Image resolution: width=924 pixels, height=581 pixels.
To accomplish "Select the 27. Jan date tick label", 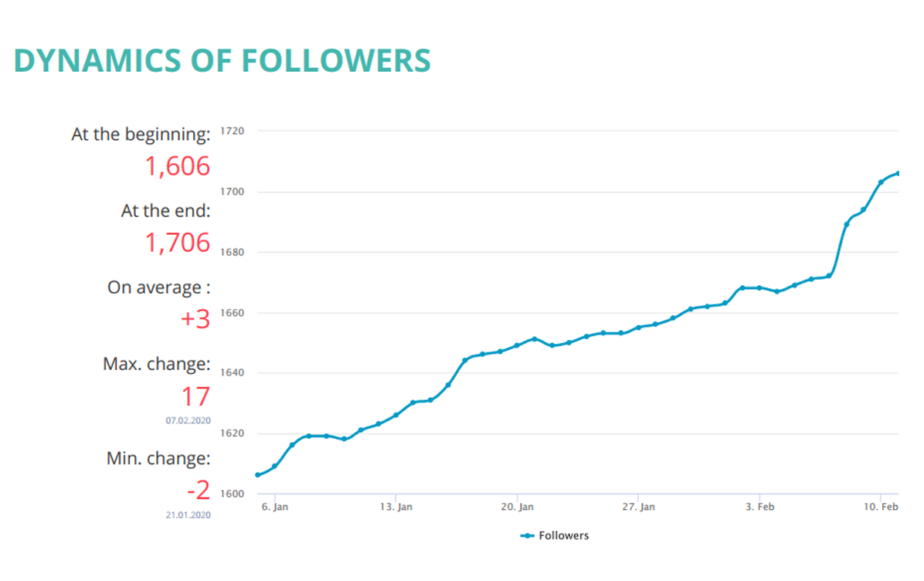I will (638, 508).
